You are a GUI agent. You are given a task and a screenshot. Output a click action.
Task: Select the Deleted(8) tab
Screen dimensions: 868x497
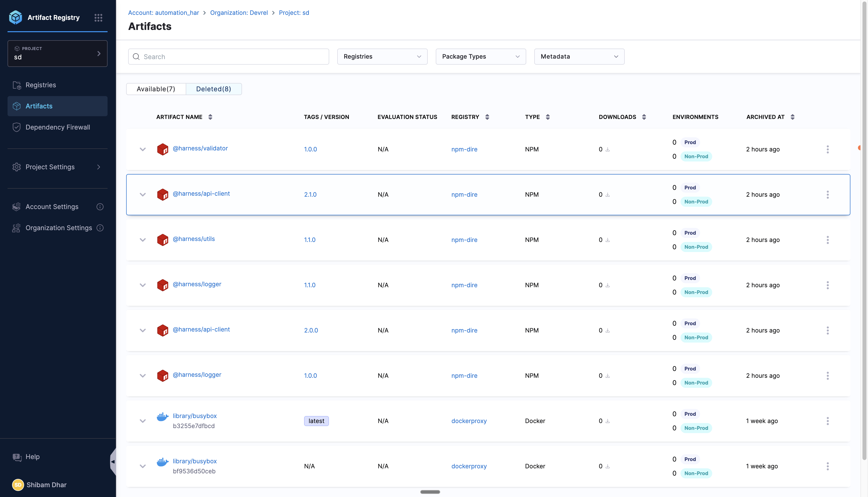[214, 89]
